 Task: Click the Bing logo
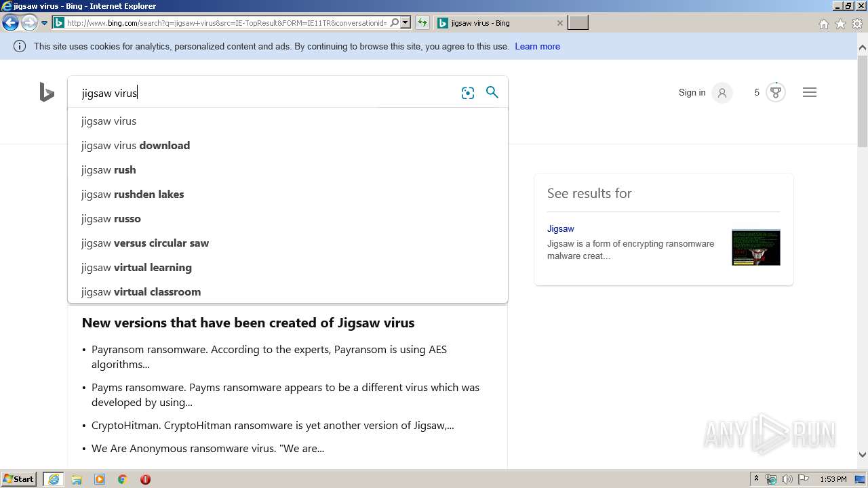coord(47,92)
